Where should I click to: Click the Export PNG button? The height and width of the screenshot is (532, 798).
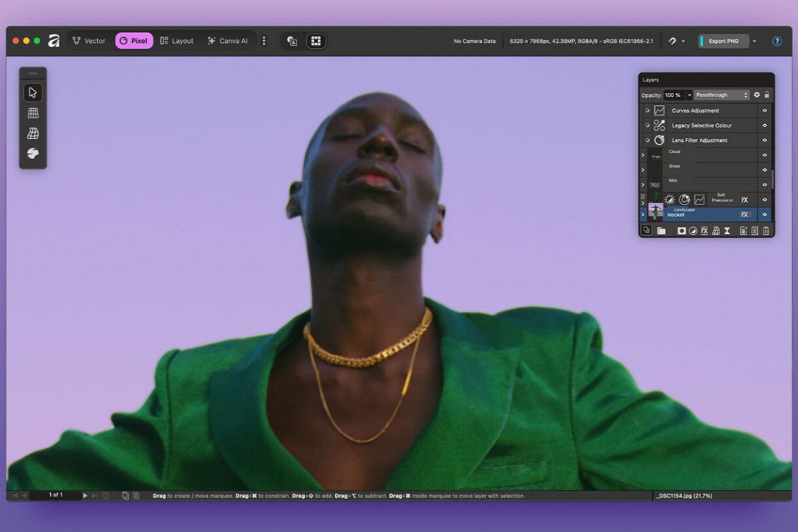point(723,41)
